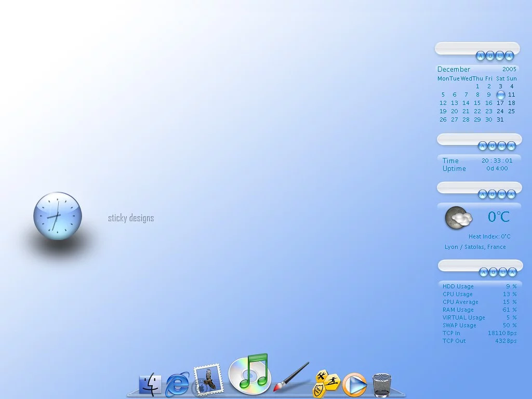Screen dimensions: 532x399
Task: Click the December month header
Action: [454, 69]
